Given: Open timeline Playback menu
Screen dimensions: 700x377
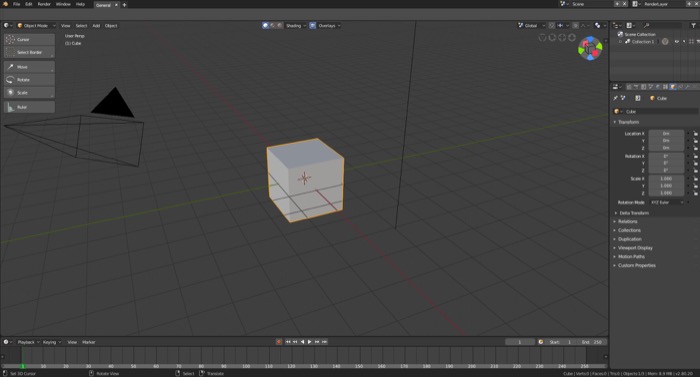Looking at the screenshot, I should pyautogui.click(x=28, y=342).
